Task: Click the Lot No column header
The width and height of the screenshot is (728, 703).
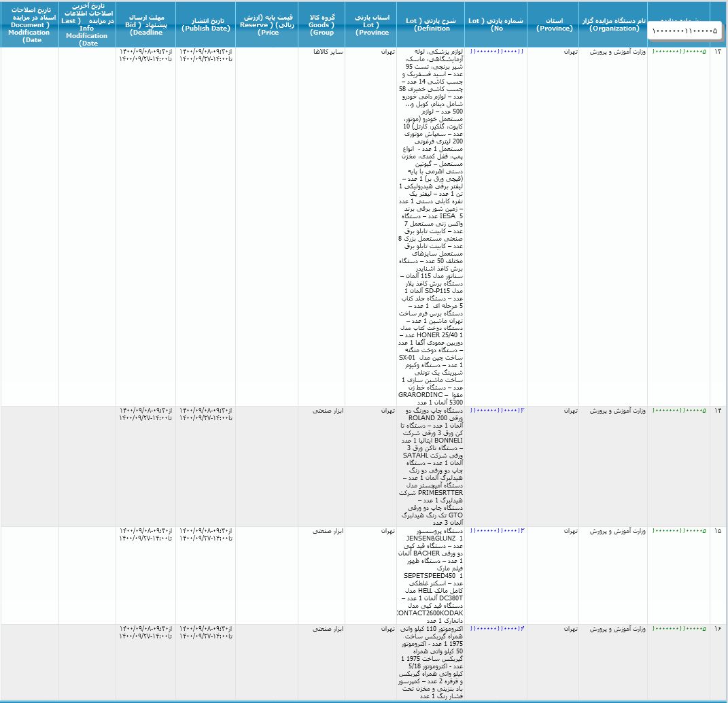Action: pyautogui.click(x=497, y=24)
